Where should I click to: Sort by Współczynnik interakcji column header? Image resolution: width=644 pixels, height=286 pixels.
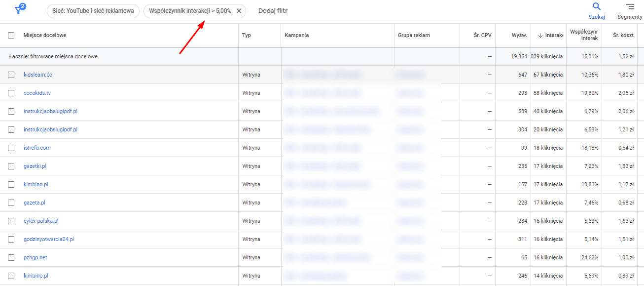584,35
